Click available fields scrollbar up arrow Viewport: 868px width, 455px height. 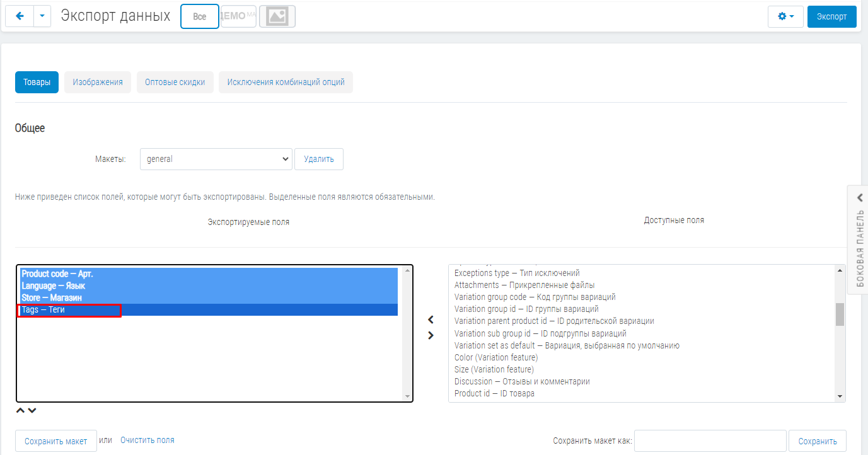pos(840,270)
